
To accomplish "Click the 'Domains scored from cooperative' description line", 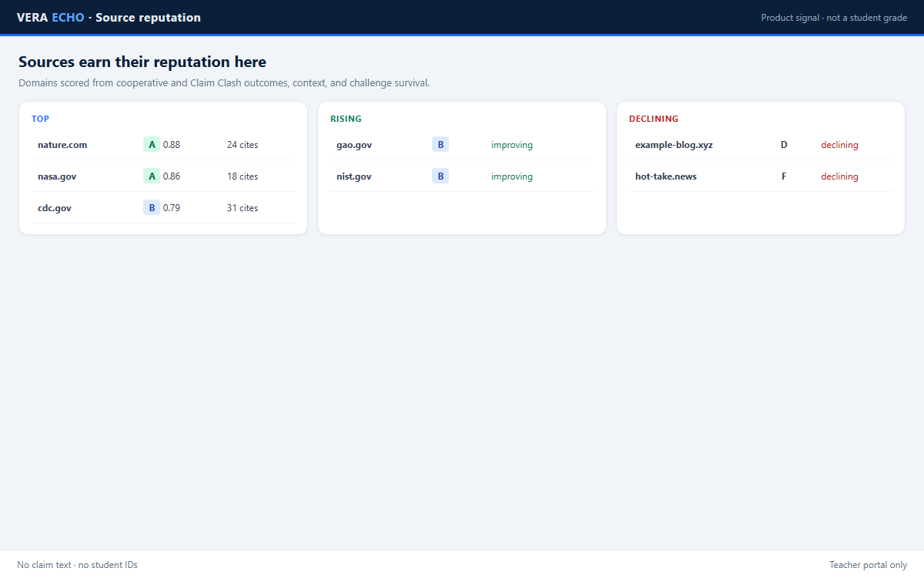I will [x=224, y=82].
